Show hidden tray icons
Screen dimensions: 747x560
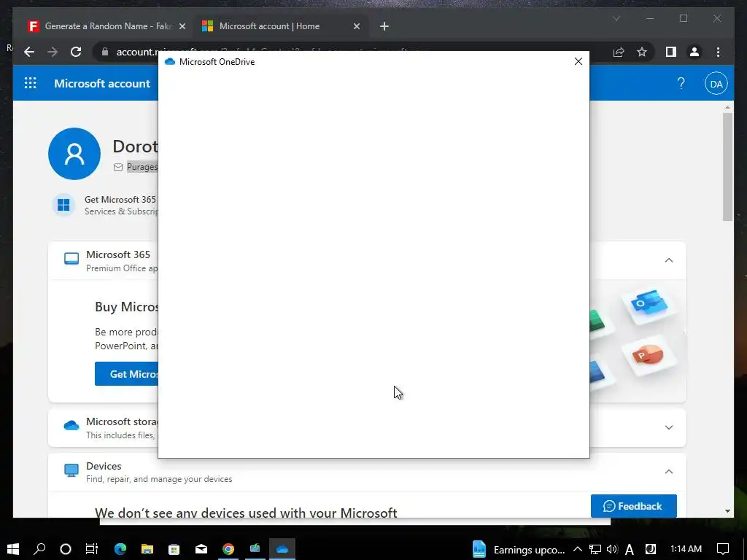(x=578, y=550)
